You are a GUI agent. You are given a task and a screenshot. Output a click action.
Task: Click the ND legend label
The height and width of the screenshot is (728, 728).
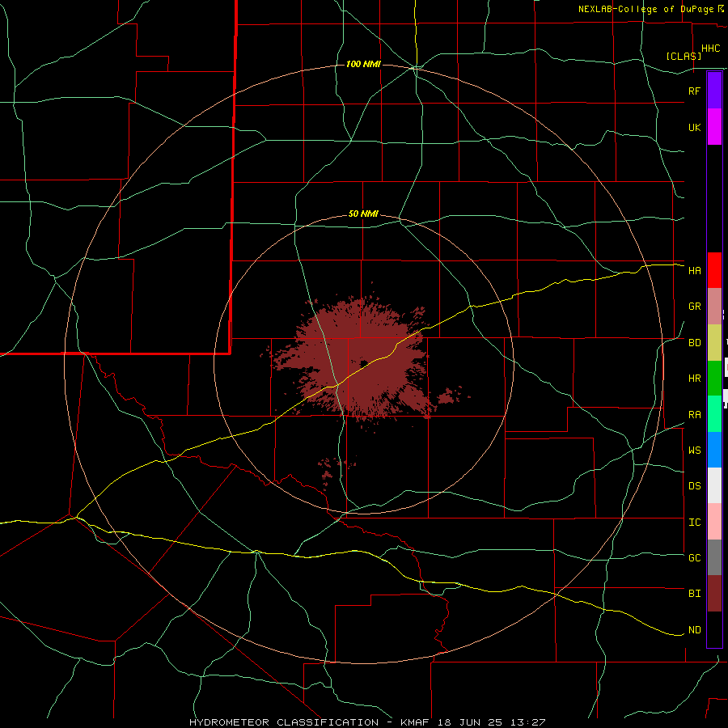694,630
